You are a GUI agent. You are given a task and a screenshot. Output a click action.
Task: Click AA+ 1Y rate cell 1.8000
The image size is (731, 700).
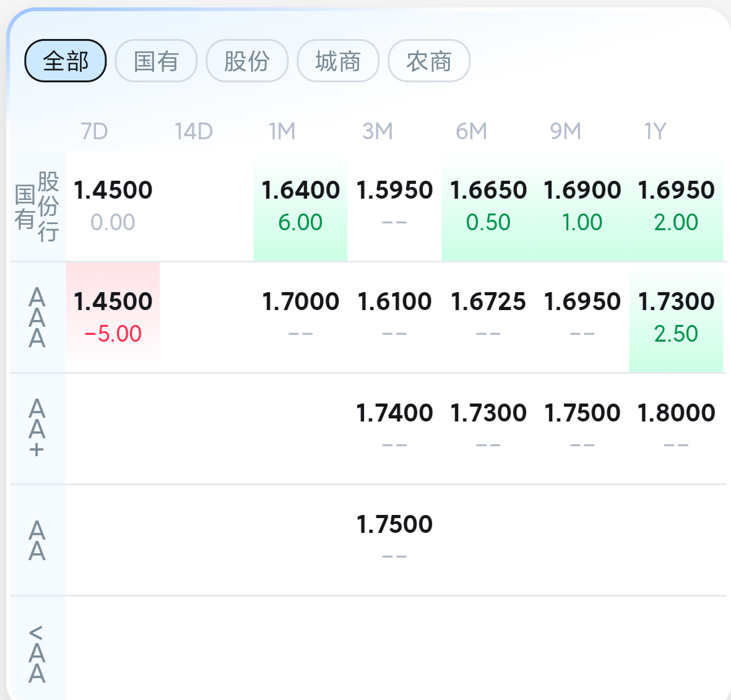(x=676, y=427)
